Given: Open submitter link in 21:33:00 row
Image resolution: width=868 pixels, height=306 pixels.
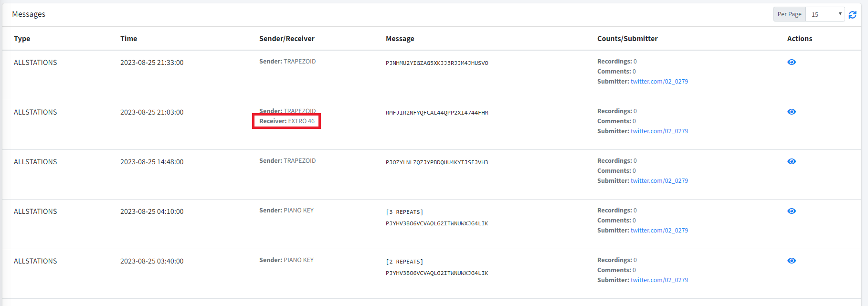Looking at the screenshot, I should click(659, 82).
